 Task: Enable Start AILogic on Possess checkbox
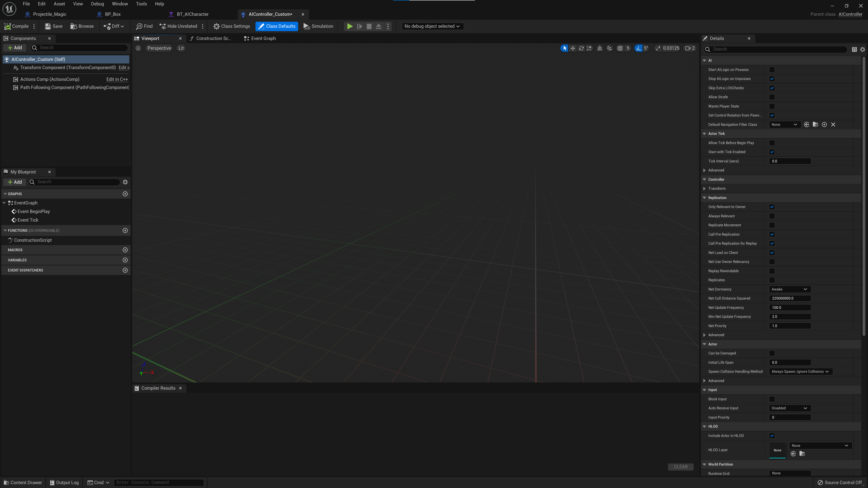tap(772, 70)
